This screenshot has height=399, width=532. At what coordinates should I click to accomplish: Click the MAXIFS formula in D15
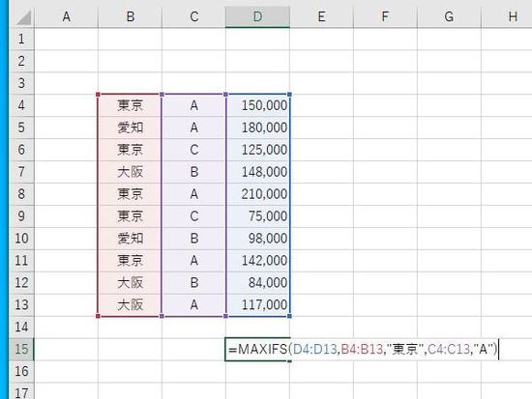[363, 349]
